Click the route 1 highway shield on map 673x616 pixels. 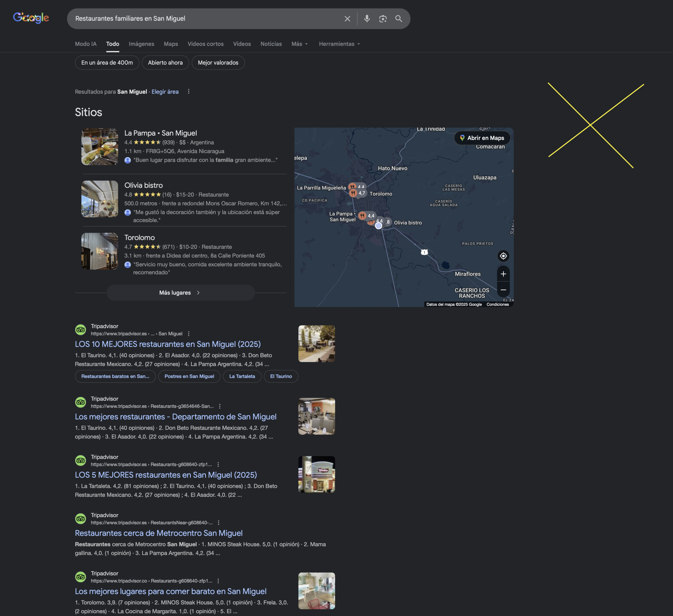pos(424,252)
